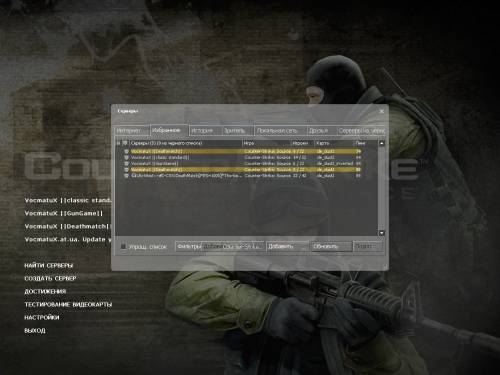Viewport: 500px width, 375px height.
Task: Click the password lock column header icon
Action: (x=118, y=143)
